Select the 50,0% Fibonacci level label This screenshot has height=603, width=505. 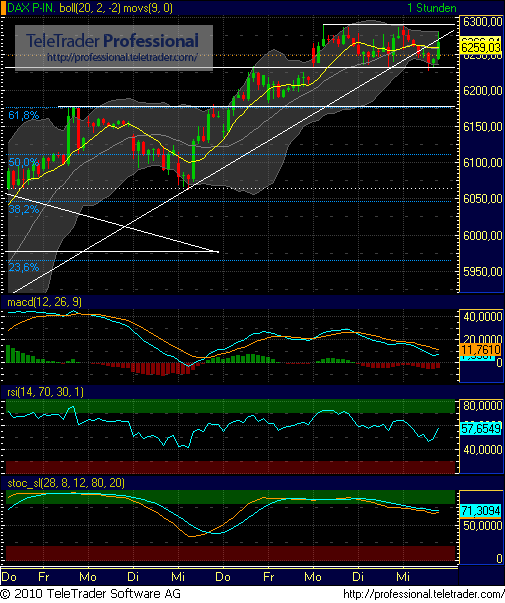click(24, 162)
